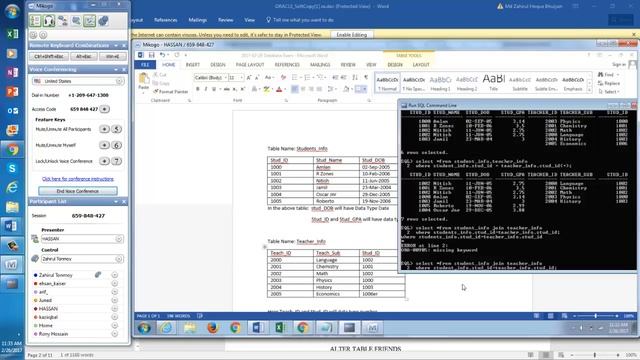Screen dimensions: 640x360
Task: Click Firefox icon in remote taskbar
Action: coord(212,328)
